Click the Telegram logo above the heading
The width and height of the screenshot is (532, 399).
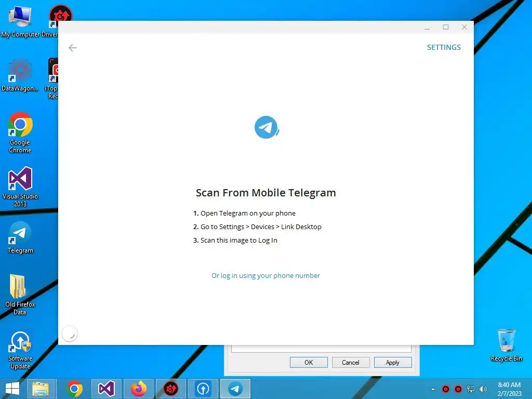point(267,127)
